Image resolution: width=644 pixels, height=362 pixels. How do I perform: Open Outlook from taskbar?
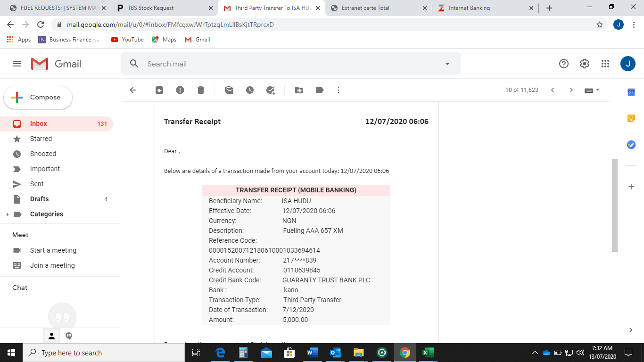point(335,353)
